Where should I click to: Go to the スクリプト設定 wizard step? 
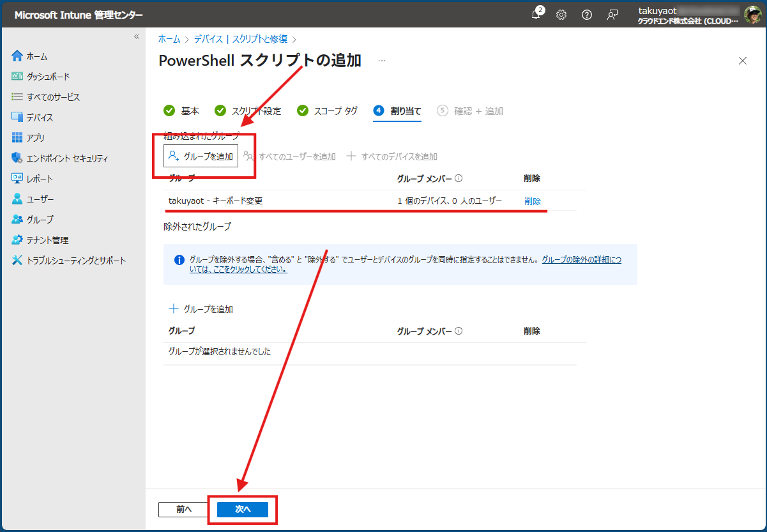(x=248, y=110)
